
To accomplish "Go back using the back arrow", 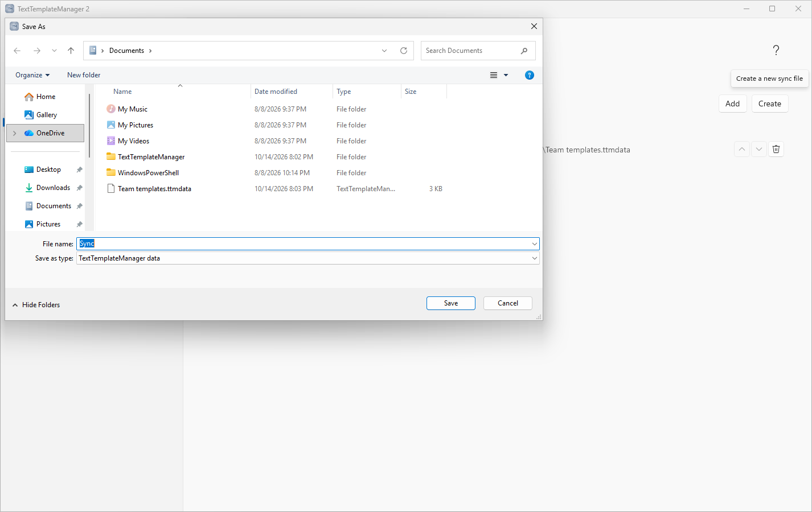I will click(17, 51).
